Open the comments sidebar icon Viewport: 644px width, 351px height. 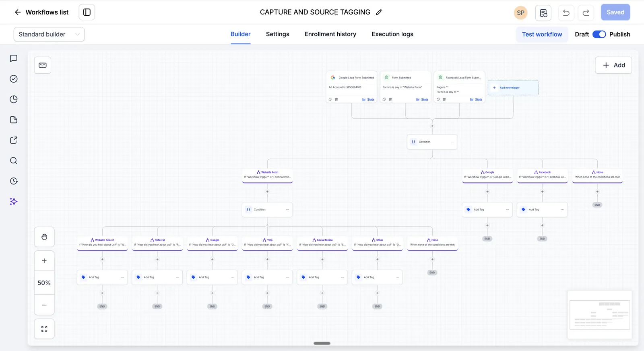click(14, 58)
